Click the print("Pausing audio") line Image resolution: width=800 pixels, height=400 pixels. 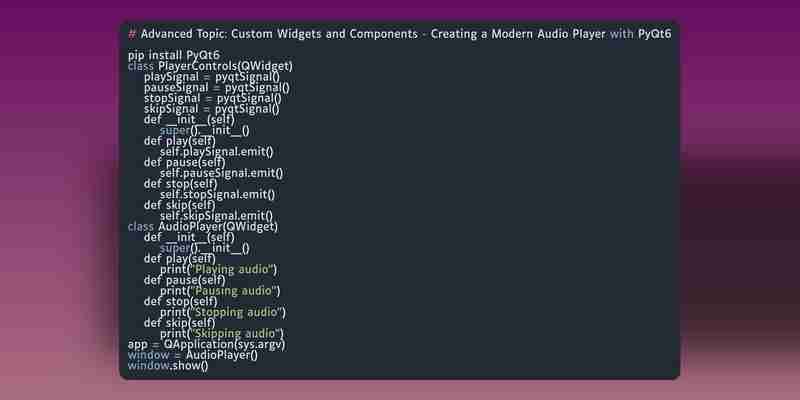click(x=220, y=291)
